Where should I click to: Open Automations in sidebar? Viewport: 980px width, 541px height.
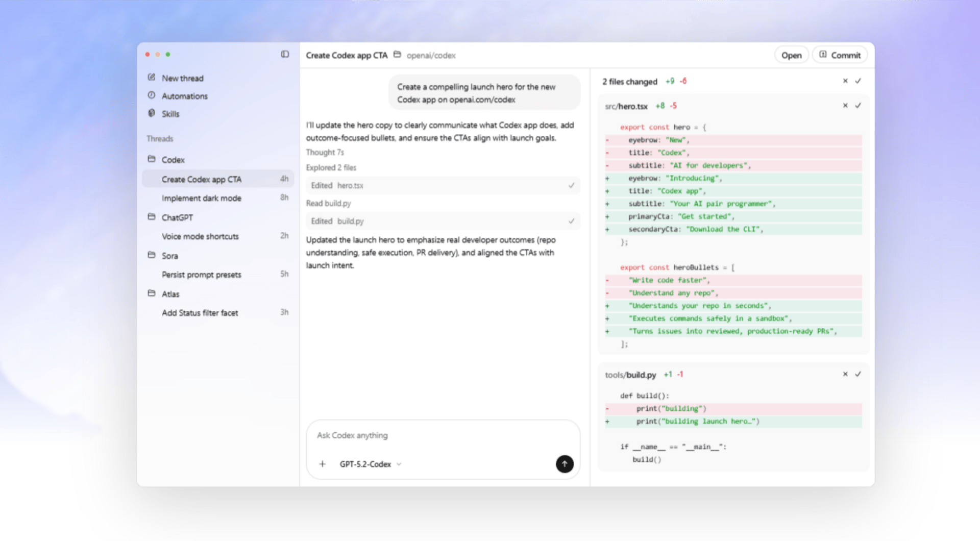coord(185,96)
